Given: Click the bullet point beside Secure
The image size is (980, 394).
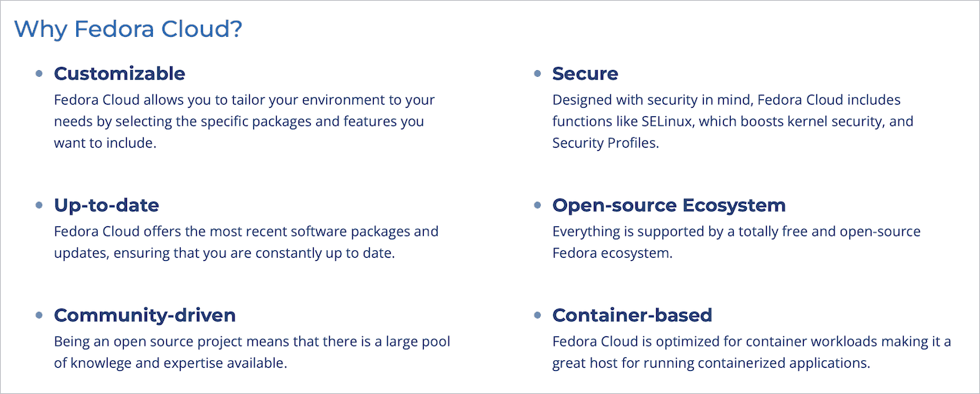Looking at the screenshot, I should (x=538, y=74).
